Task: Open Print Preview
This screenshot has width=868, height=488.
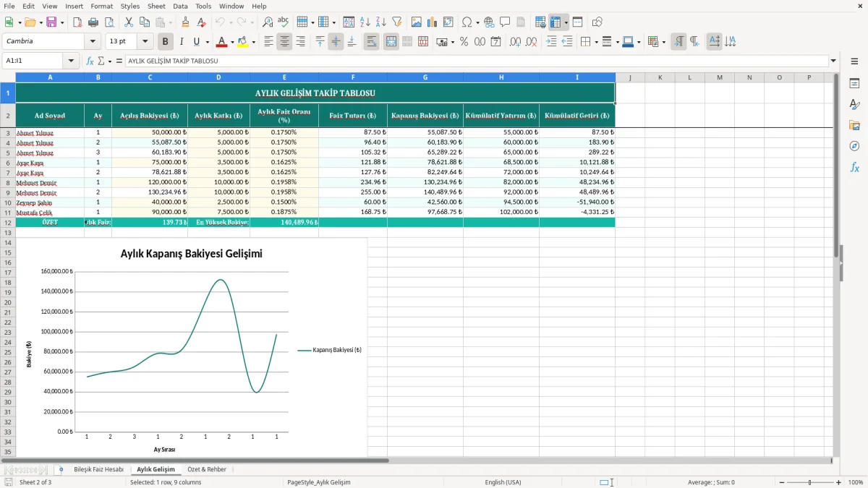Action: point(109,22)
